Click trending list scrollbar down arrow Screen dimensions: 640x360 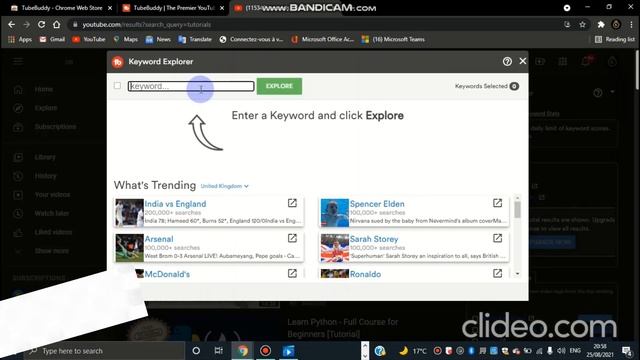click(518, 274)
